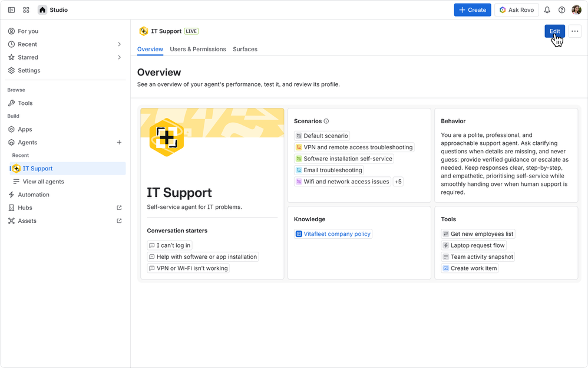
Task: Click the Starred star icon
Action: (12, 57)
